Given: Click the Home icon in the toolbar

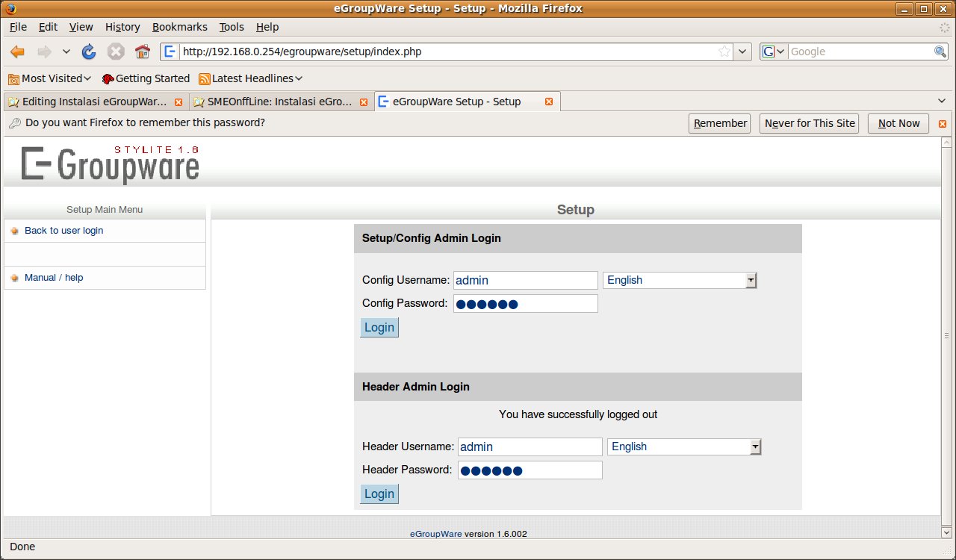Looking at the screenshot, I should click(143, 52).
